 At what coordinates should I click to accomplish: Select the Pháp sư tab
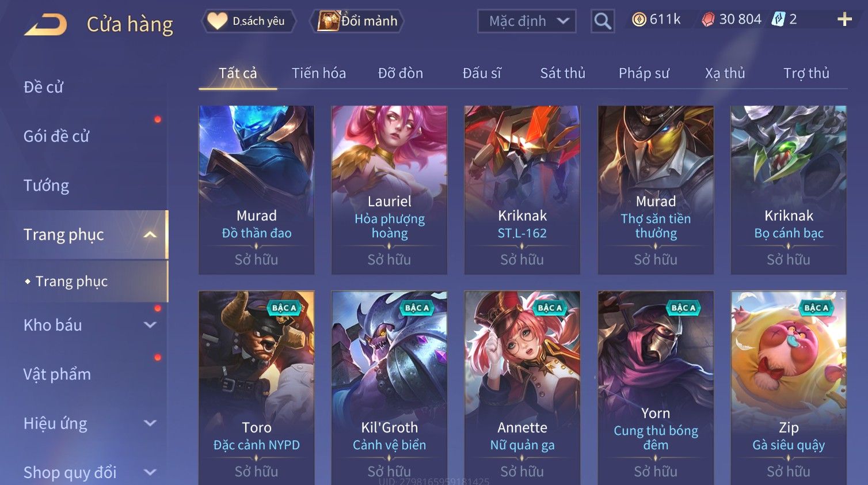pos(644,73)
